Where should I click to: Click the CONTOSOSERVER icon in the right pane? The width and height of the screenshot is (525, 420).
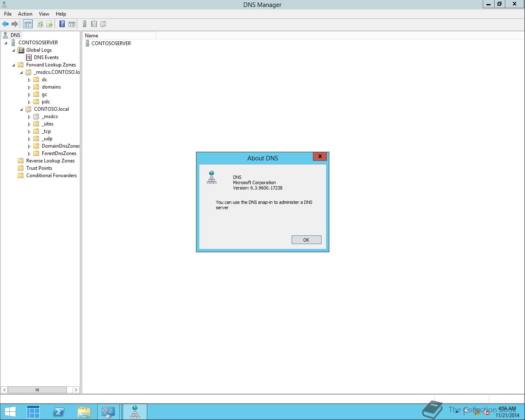pyautogui.click(x=87, y=43)
